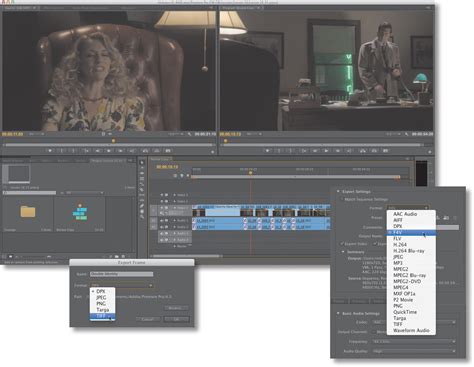Select P2 Movie format option
The image size is (474, 367).
(411, 300)
